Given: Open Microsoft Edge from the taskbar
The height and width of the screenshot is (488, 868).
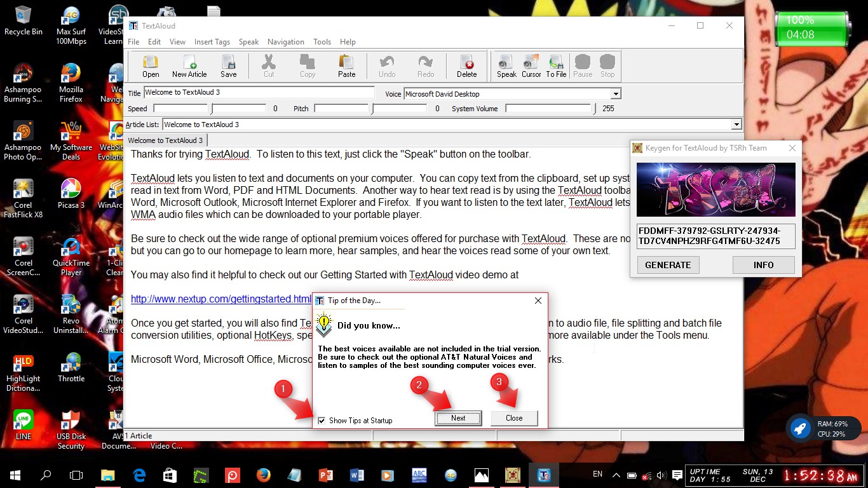Looking at the screenshot, I should [x=139, y=475].
